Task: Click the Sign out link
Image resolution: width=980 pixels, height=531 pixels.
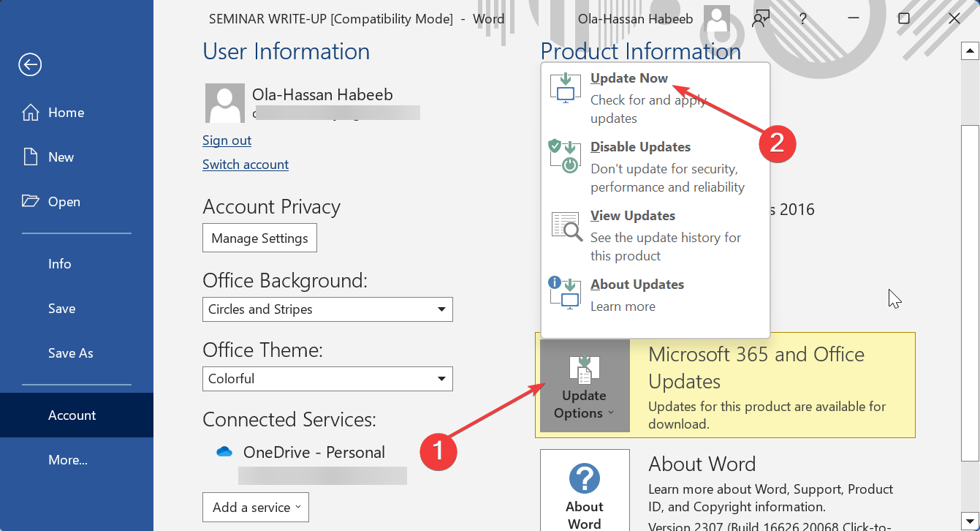Action: pos(227,140)
